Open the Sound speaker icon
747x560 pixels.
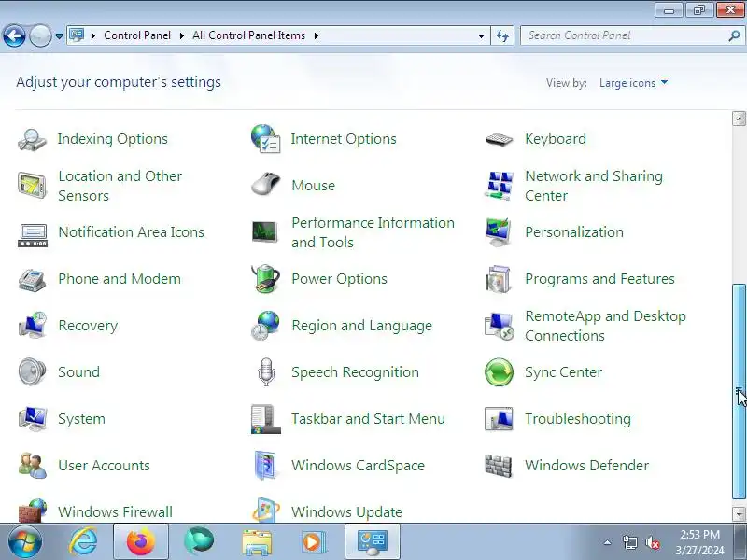tap(32, 371)
